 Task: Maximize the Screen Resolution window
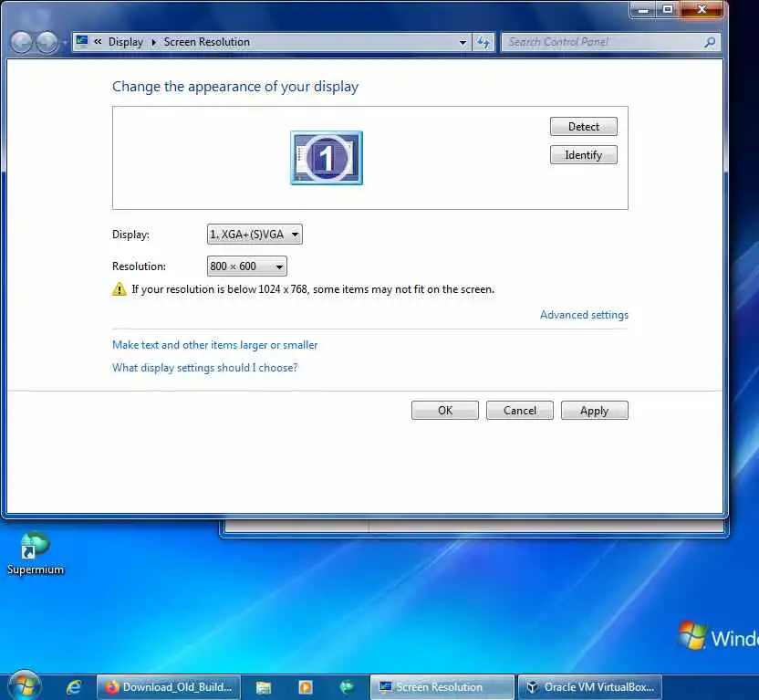668,9
